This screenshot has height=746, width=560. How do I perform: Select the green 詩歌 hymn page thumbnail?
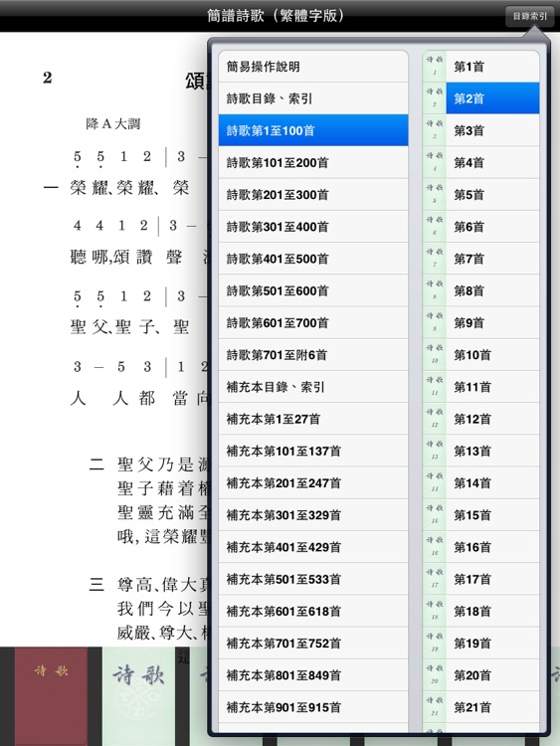point(139,696)
